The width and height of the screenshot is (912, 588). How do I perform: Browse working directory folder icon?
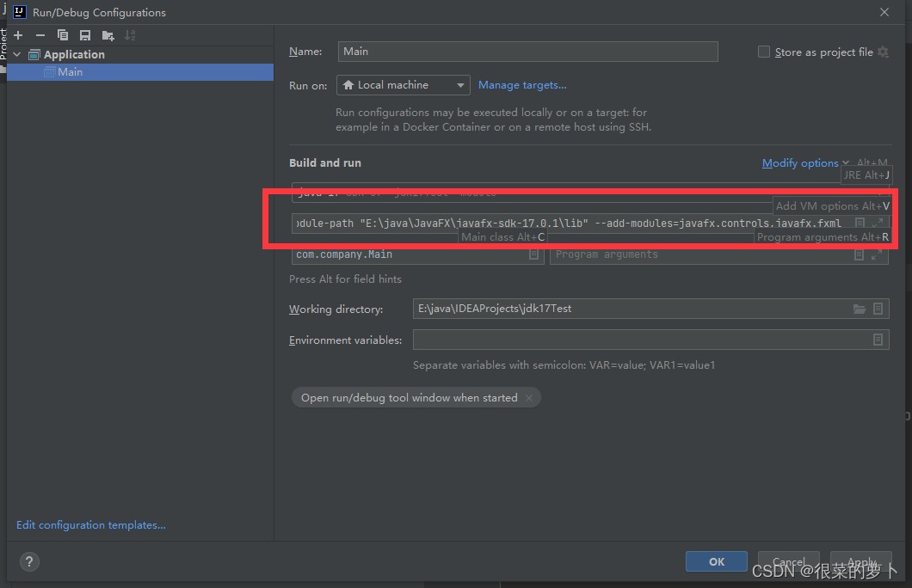coord(859,309)
